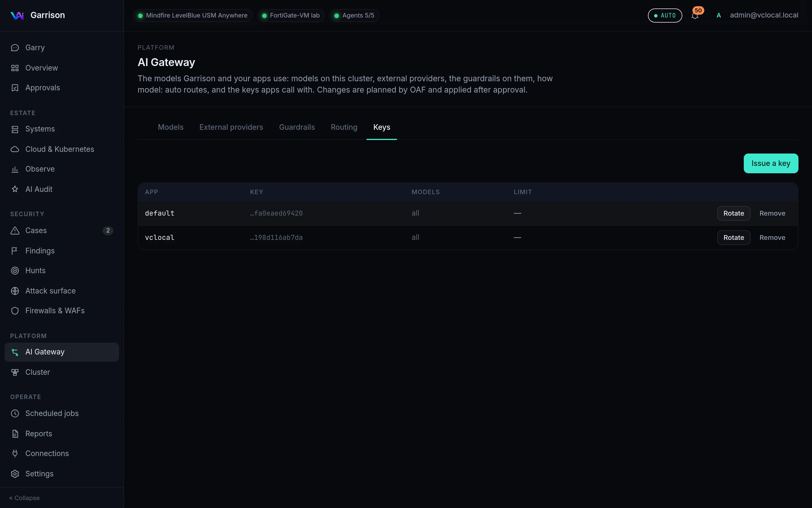Click the Scheduled jobs clock icon
The height and width of the screenshot is (508, 812).
pos(15,413)
